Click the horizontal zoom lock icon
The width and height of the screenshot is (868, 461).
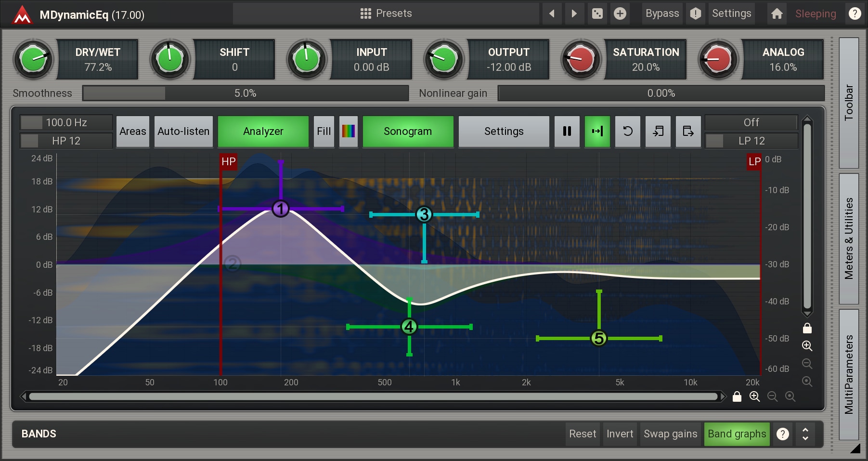pos(737,396)
